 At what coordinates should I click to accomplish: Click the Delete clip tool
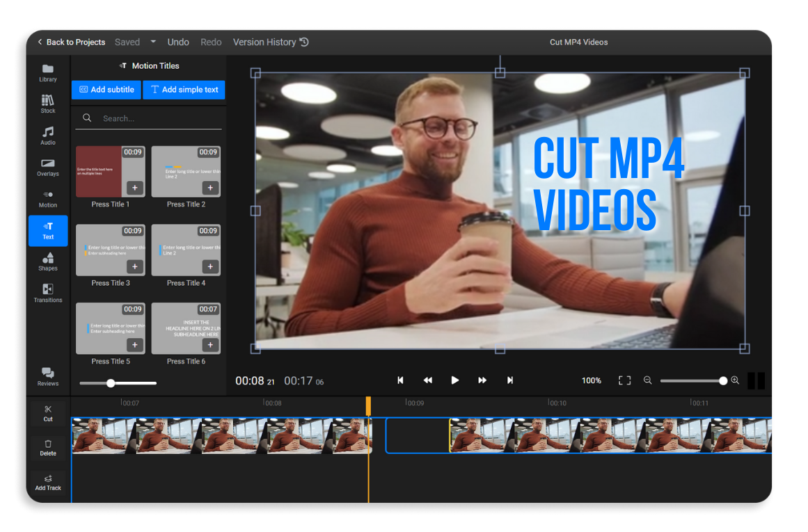pyautogui.click(x=47, y=447)
